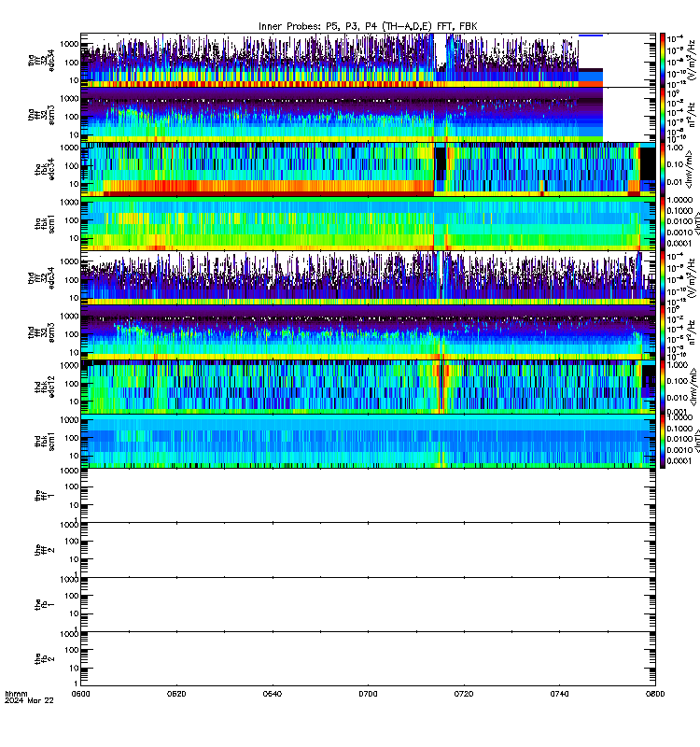Click the '10' y-tick of 'the fb 2' panel
700x747 pixels.
tap(74, 668)
